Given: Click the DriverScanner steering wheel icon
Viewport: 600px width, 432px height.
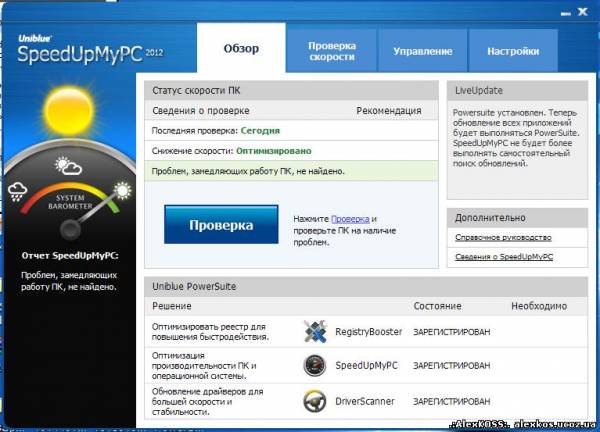Looking at the screenshot, I should [x=315, y=401].
